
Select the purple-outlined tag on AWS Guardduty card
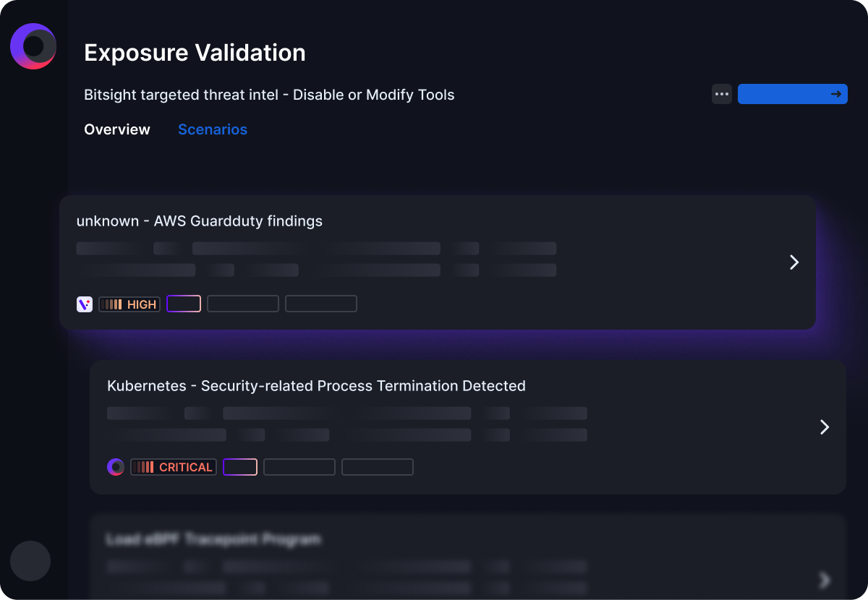(184, 304)
